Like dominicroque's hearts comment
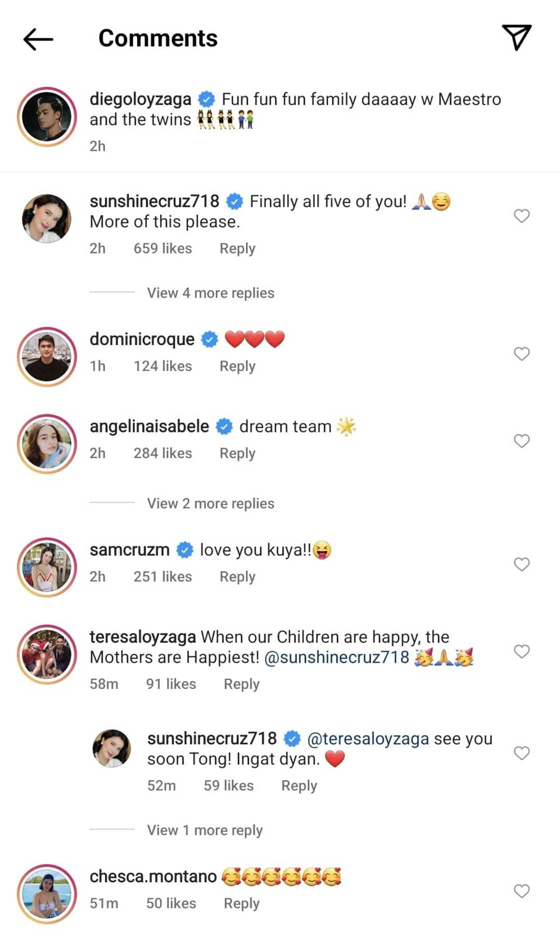Viewport: 560px width, 936px height. pos(521,354)
